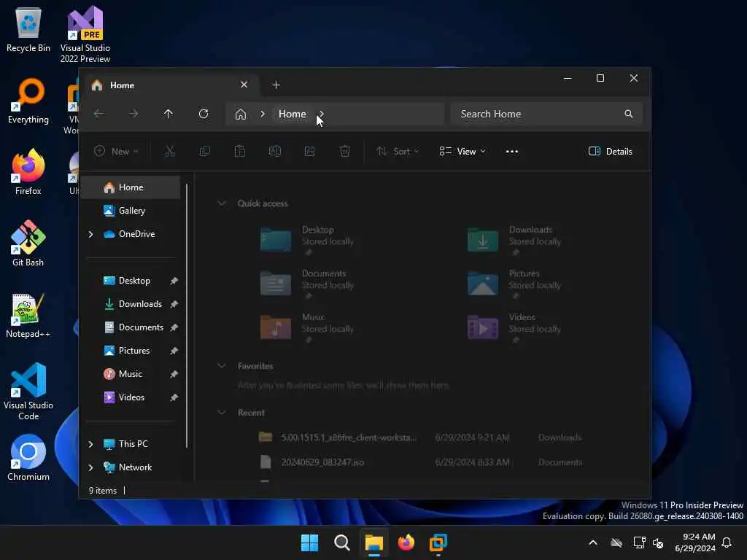
Task: Expand This PC tree node
Action: [90, 444]
